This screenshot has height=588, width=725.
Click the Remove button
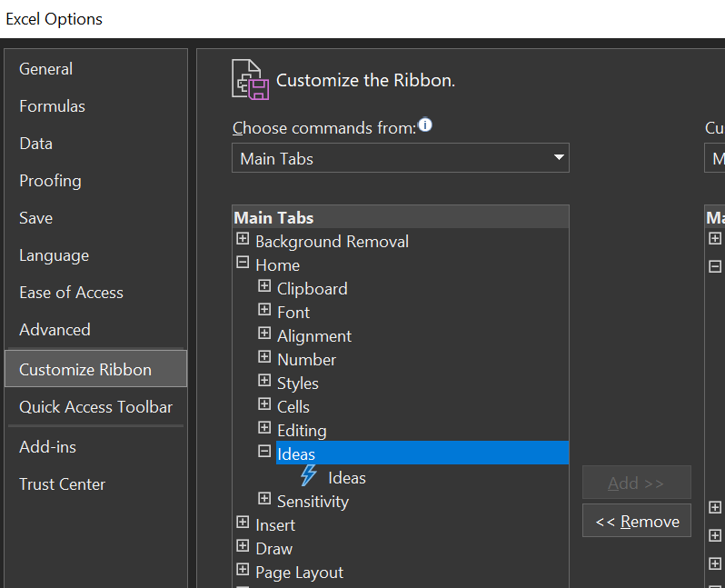pyautogui.click(x=637, y=521)
